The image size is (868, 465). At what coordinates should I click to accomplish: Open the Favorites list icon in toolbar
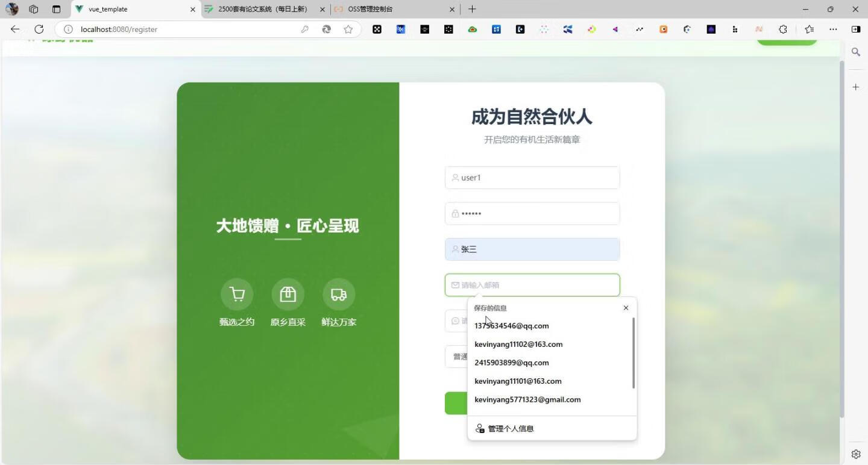point(809,29)
